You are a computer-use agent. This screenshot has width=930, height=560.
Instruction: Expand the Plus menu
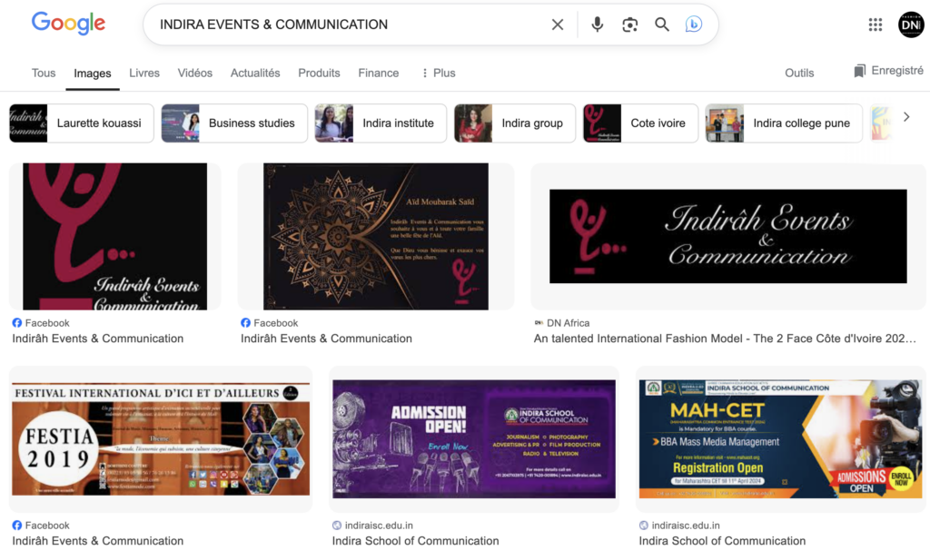(x=439, y=73)
